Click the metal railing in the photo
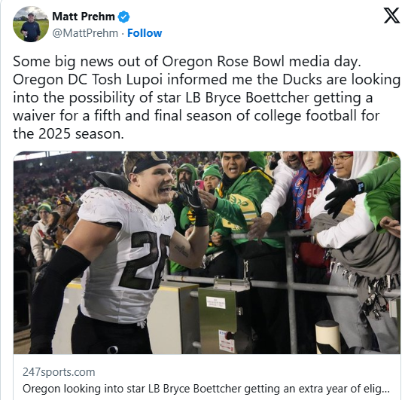 tap(283, 267)
